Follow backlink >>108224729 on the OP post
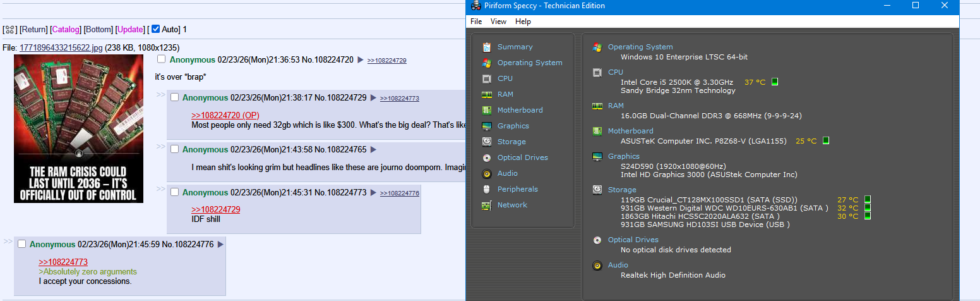This screenshot has height=301, width=980. pos(387,60)
